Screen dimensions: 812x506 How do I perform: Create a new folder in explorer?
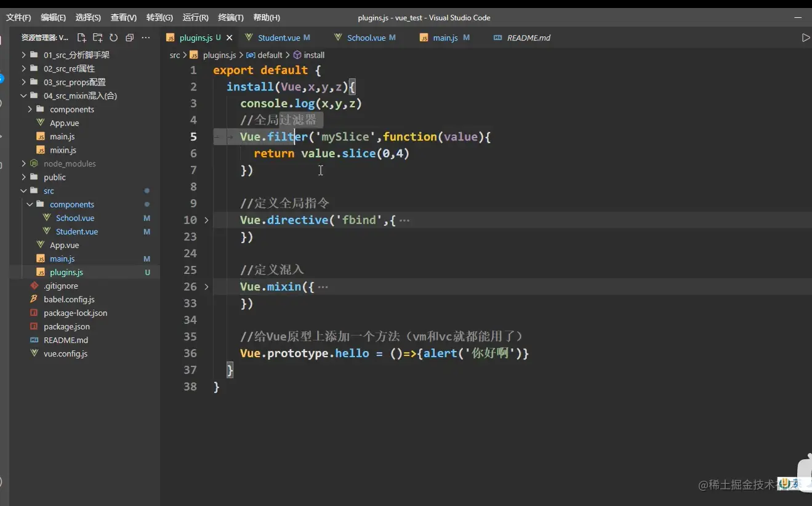(97, 38)
